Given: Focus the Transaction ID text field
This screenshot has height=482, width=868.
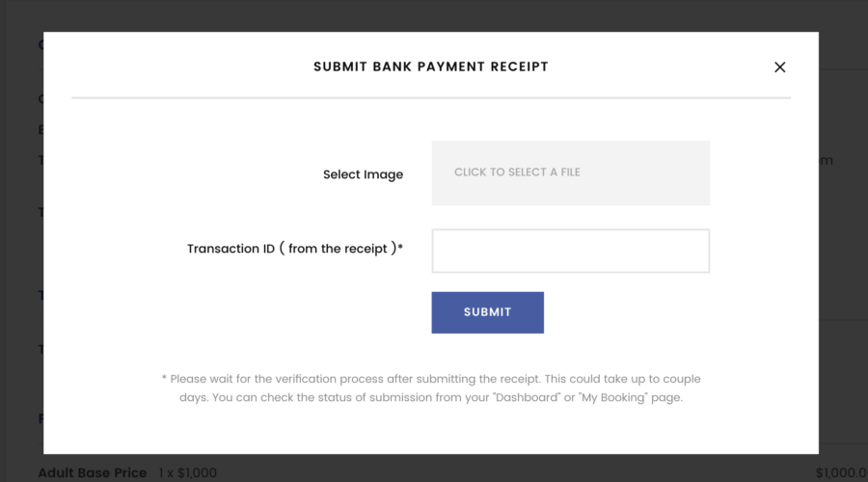Looking at the screenshot, I should [x=570, y=251].
